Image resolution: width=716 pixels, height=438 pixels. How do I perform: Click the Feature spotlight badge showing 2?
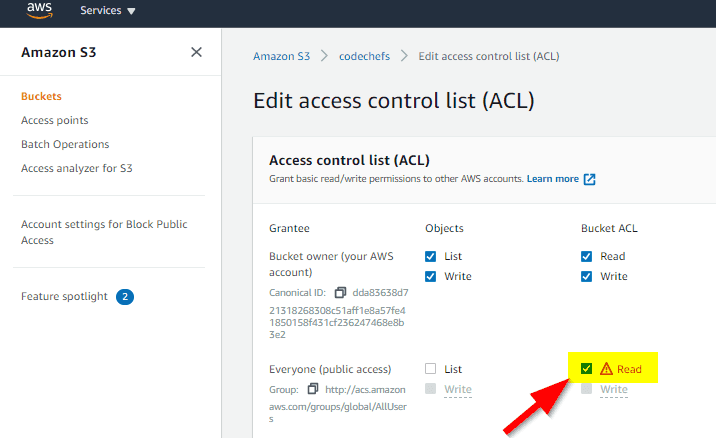coord(125,297)
